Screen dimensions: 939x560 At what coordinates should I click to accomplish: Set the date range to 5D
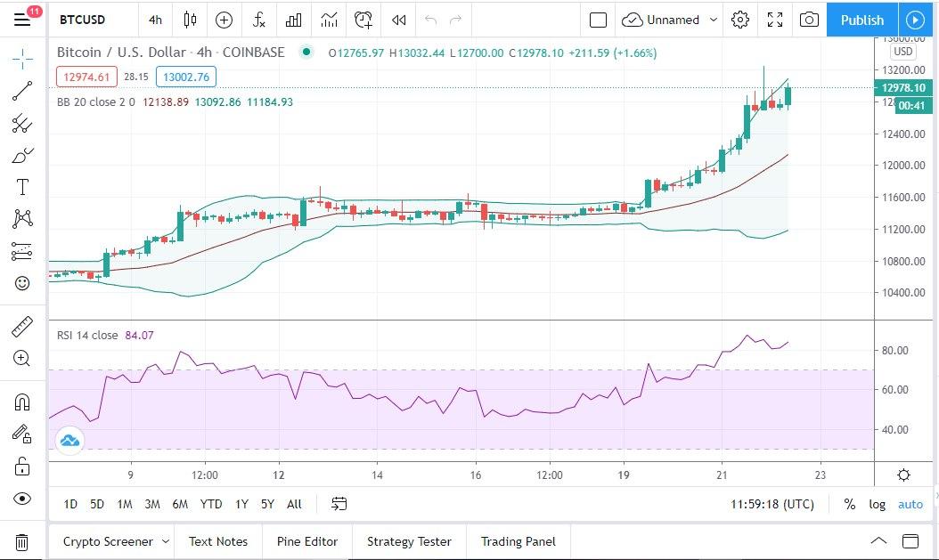tap(97, 504)
